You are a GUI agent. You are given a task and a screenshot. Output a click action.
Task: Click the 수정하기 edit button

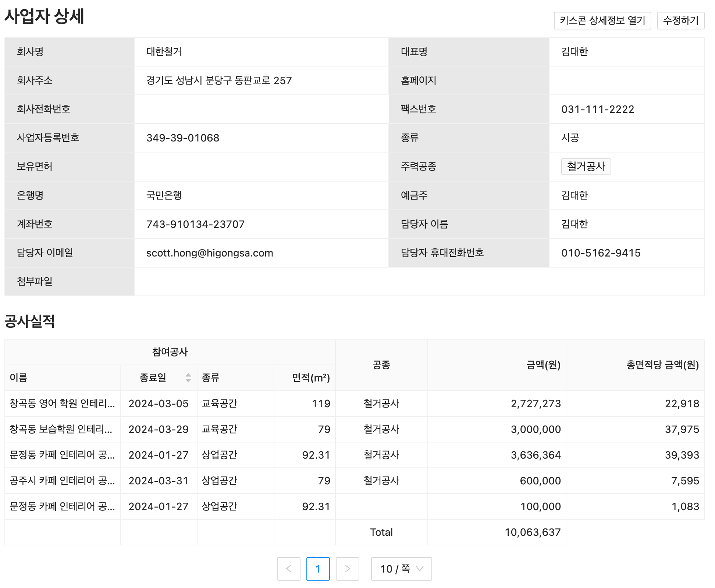point(680,21)
